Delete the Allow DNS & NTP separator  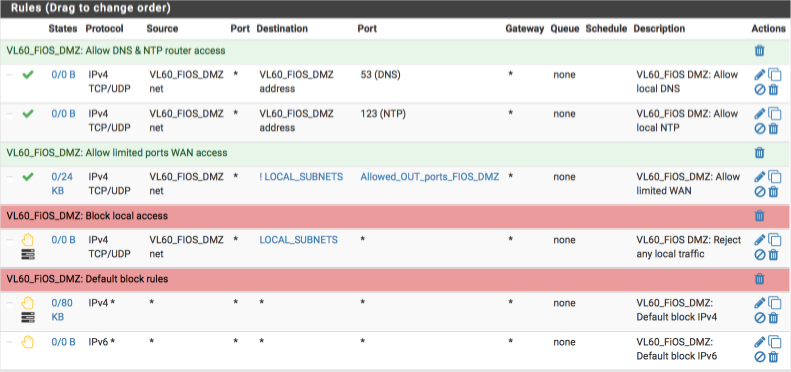(x=759, y=50)
